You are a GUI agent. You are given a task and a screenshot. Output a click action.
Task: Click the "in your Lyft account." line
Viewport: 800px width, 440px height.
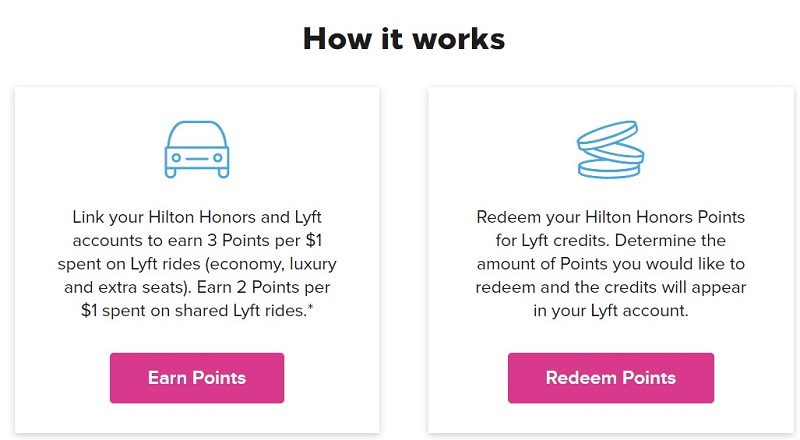[611, 310]
